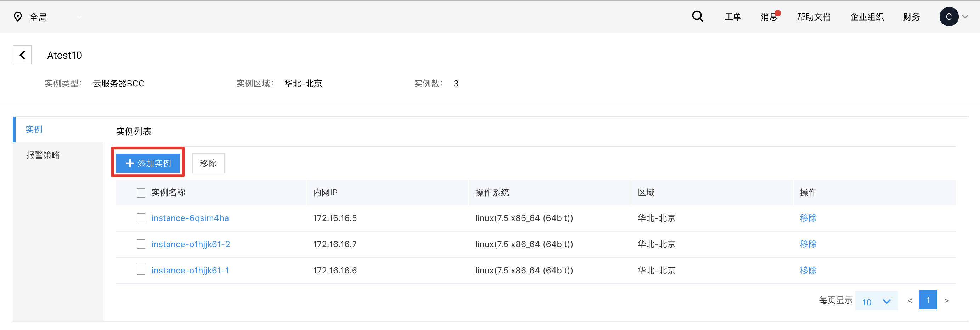
Task: Check the instance-o1hjjk61-2 checkbox
Action: (x=141, y=244)
